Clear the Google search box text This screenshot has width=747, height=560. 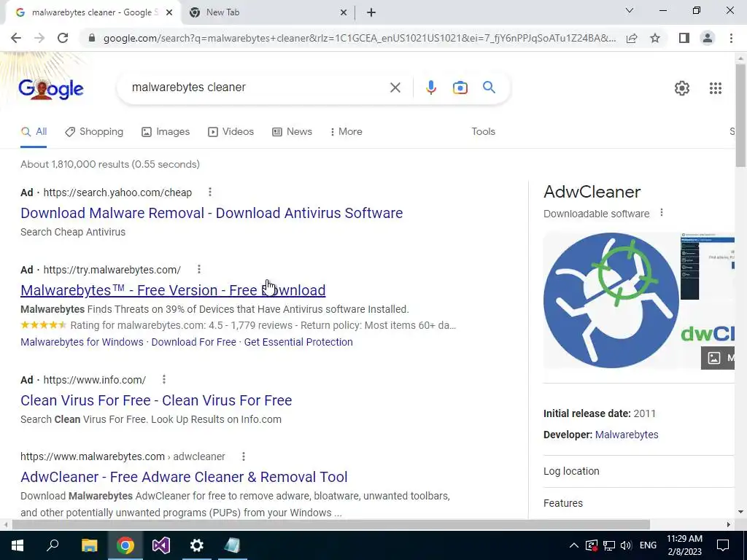pyautogui.click(x=395, y=87)
